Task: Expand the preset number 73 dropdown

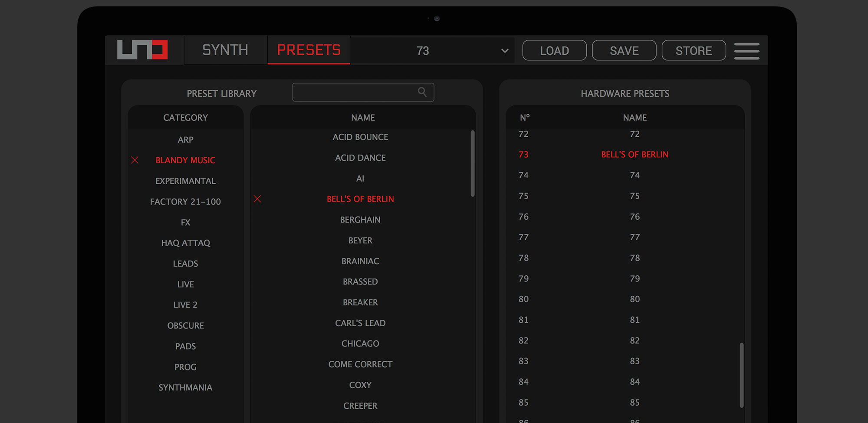Action: click(504, 51)
